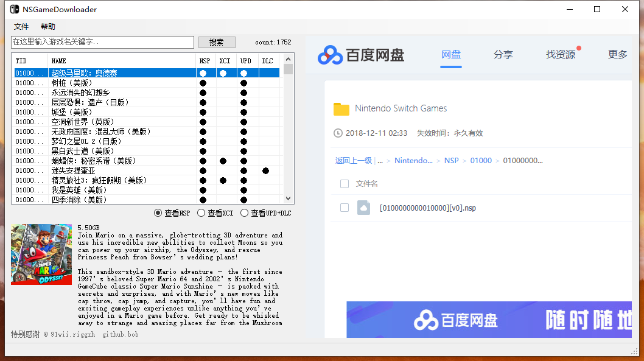
Task: Tick the checkbox for [0100000000010000][v0].nsp
Action: [x=345, y=208]
